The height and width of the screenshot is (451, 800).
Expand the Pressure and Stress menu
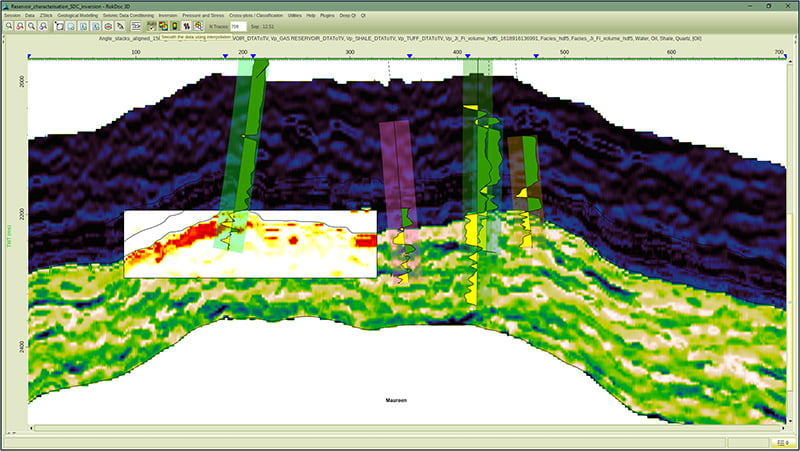[x=204, y=16]
